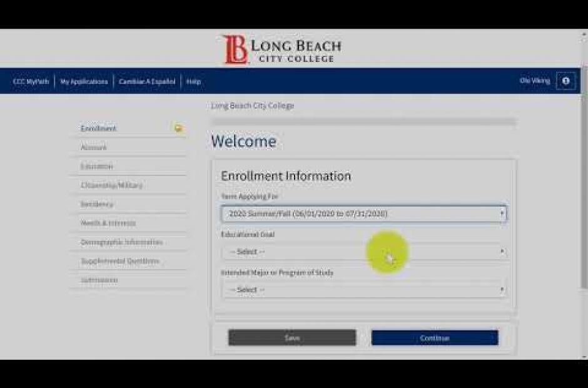Open CCC MyPath link
The width and height of the screenshot is (588, 388).
31,81
